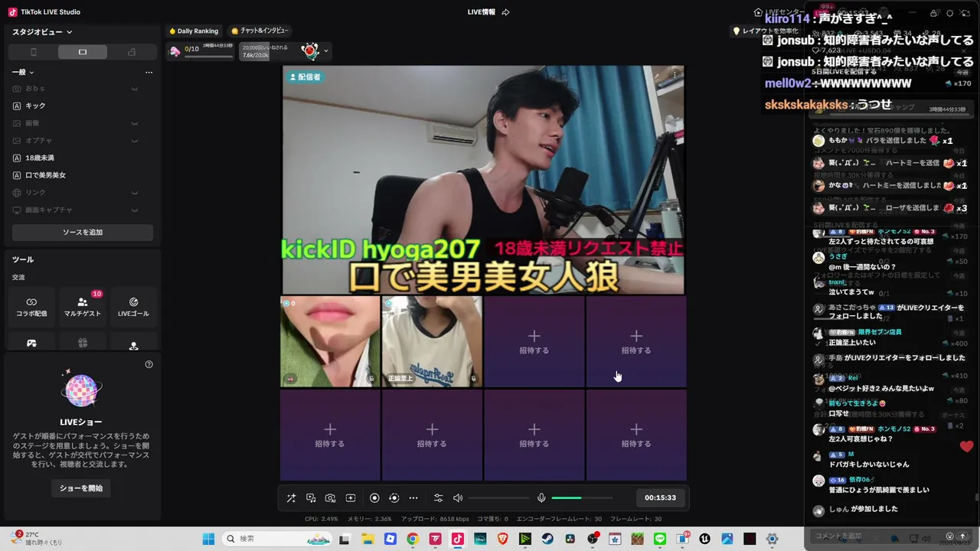The width and height of the screenshot is (980, 551).
Task: Switch to landscape layout view
Action: point(83,52)
